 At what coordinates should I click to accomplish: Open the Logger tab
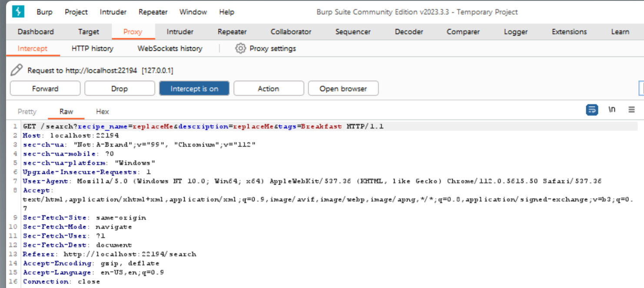click(516, 32)
